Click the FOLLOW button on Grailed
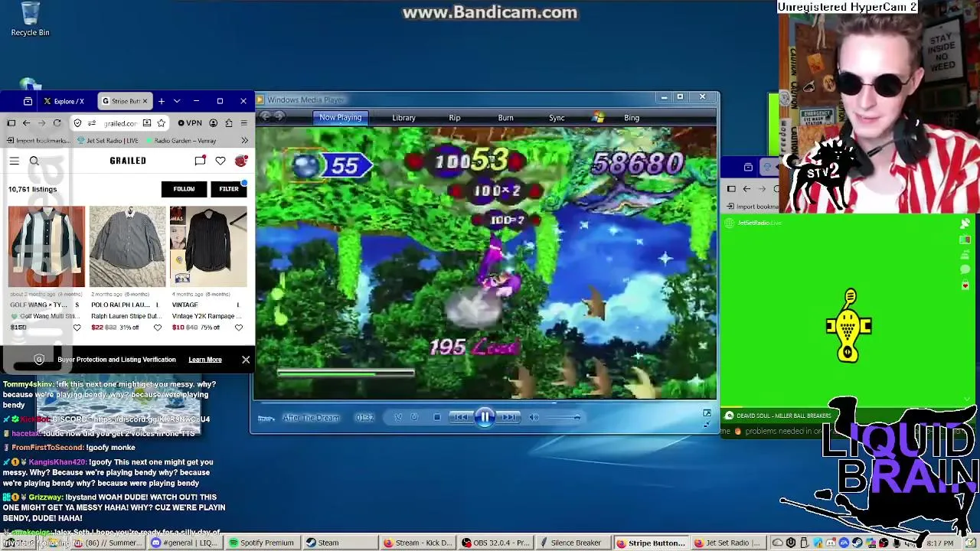The image size is (980, 551). click(x=184, y=189)
